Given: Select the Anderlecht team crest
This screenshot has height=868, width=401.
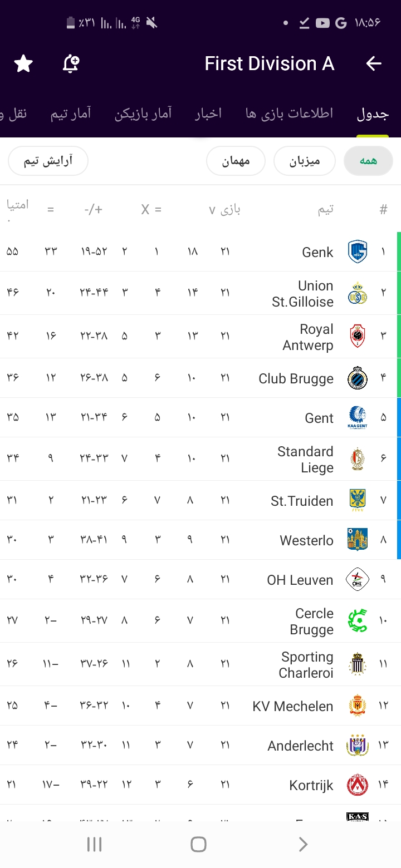Looking at the screenshot, I should coord(357,746).
